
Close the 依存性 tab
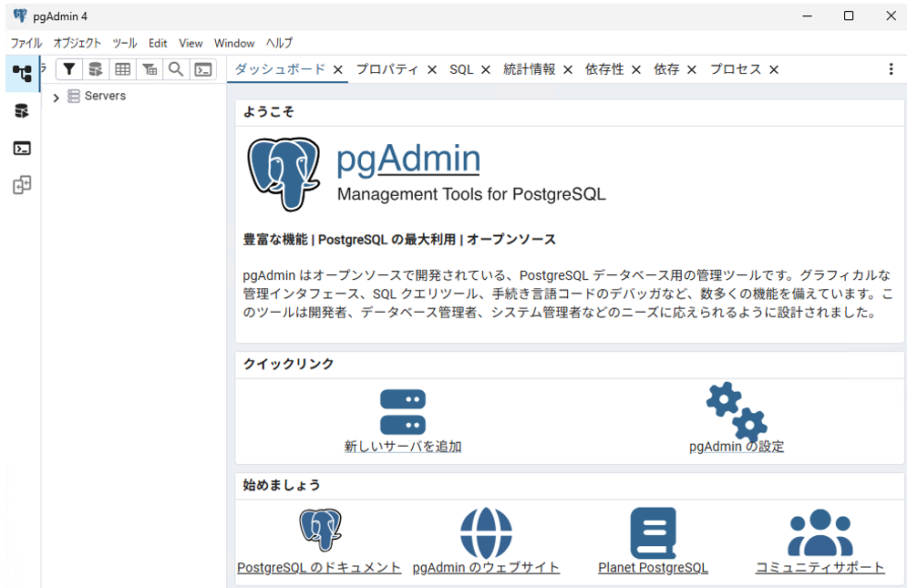(636, 70)
